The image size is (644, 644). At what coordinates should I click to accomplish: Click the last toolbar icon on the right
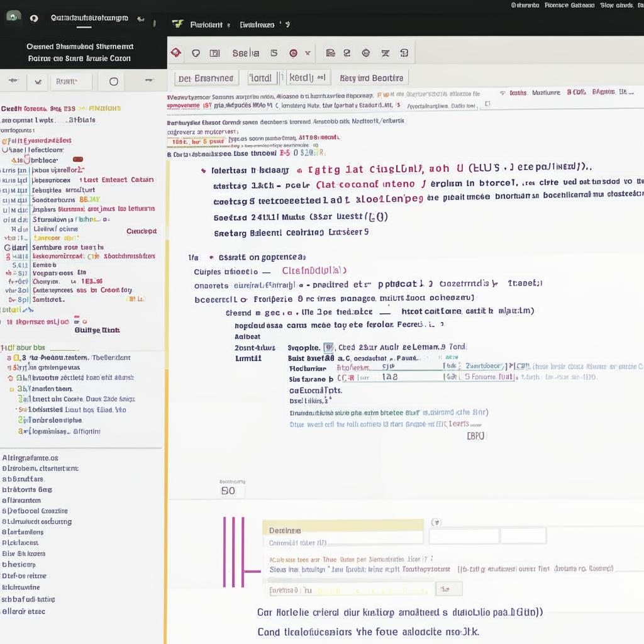pyautogui.click(x=404, y=53)
